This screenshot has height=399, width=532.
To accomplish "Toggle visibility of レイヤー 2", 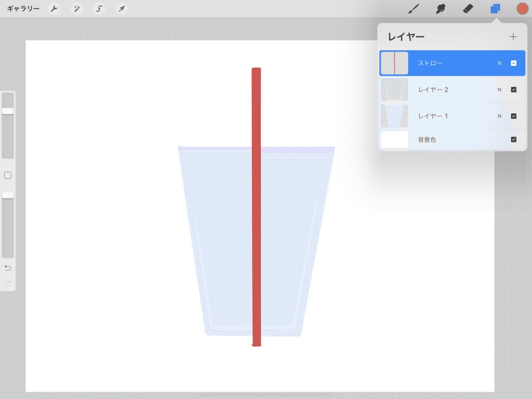I will pyautogui.click(x=513, y=90).
